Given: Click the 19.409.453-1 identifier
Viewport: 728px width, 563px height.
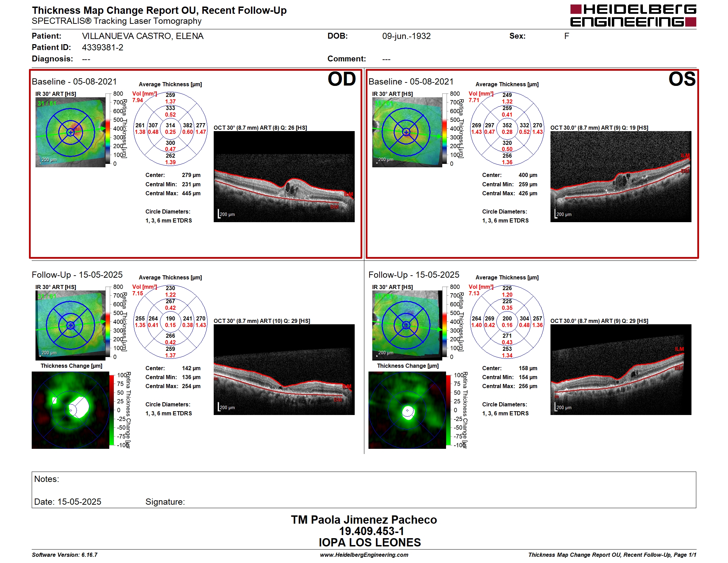Looking at the screenshot, I should pyautogui.click(x=371, y=531).
